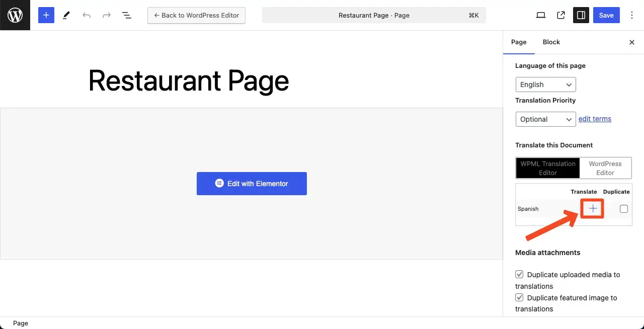Uncheck Duplicate featured image to translations

(519, 298)
